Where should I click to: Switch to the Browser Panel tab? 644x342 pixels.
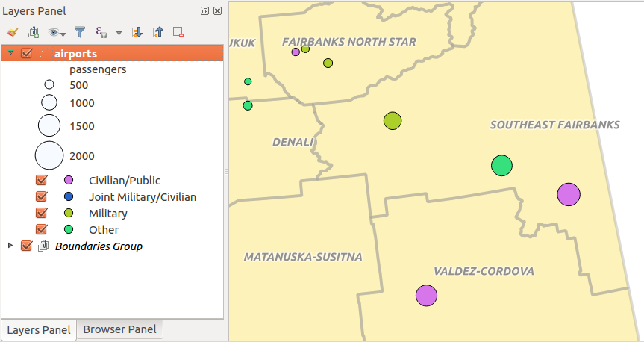(x=119, y=329)
